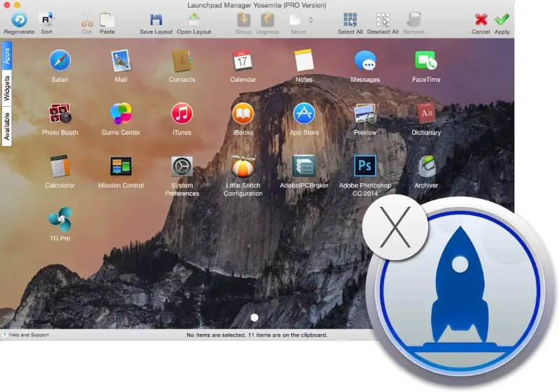
Task: Click the Remove trash icon
Action: [x=414, y=20]
